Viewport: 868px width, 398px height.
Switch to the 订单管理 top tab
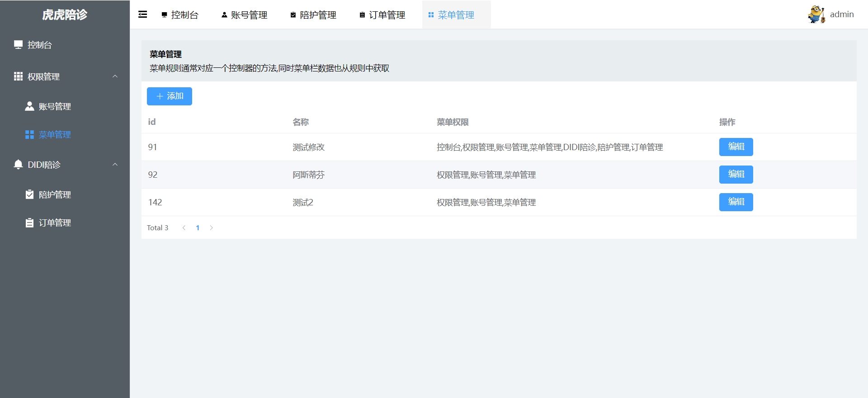pyautogui.click(x=382, y=15)
